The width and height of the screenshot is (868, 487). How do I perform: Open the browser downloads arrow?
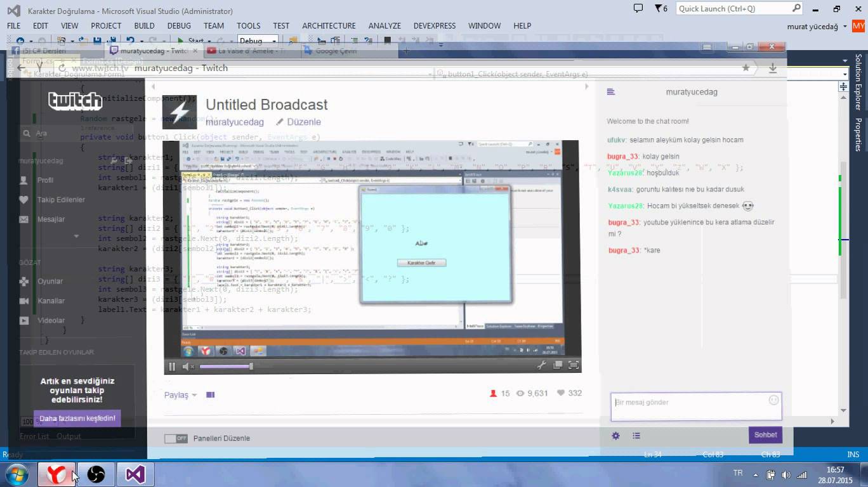773,68
